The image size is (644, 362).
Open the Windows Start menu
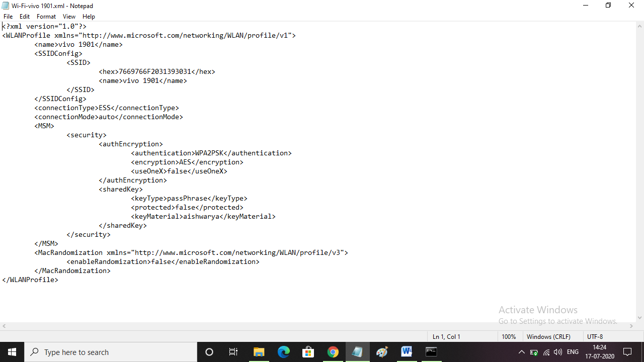tap(12, 352)
